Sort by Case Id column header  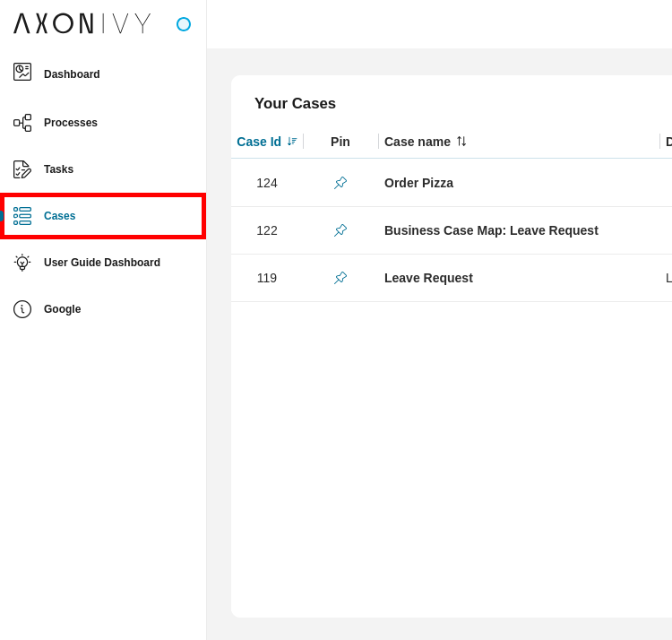[x=259, y=142]
